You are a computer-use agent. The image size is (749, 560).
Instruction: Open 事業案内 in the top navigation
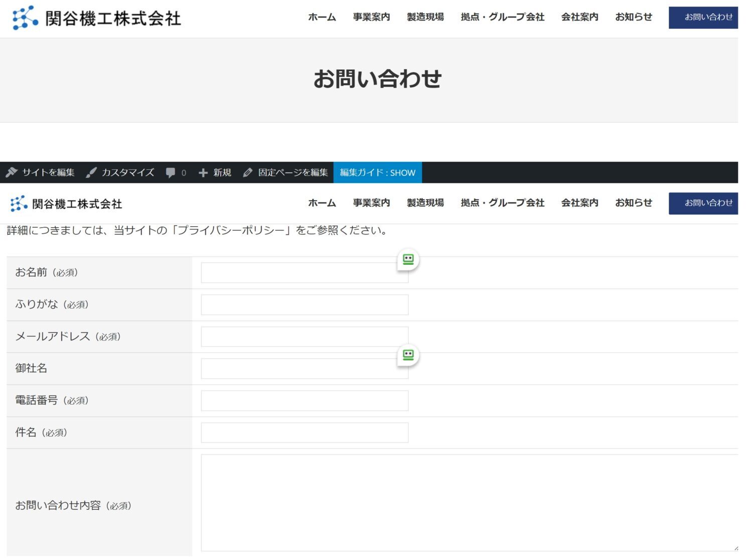pyautogui.click(x=371, y=17)
